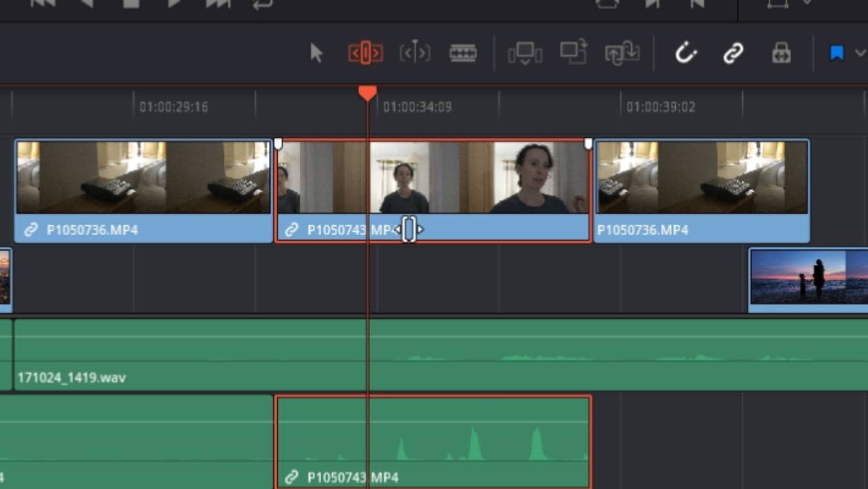
Task: Select the 171024_1419.wav audio clip
Action: point(441,354)
